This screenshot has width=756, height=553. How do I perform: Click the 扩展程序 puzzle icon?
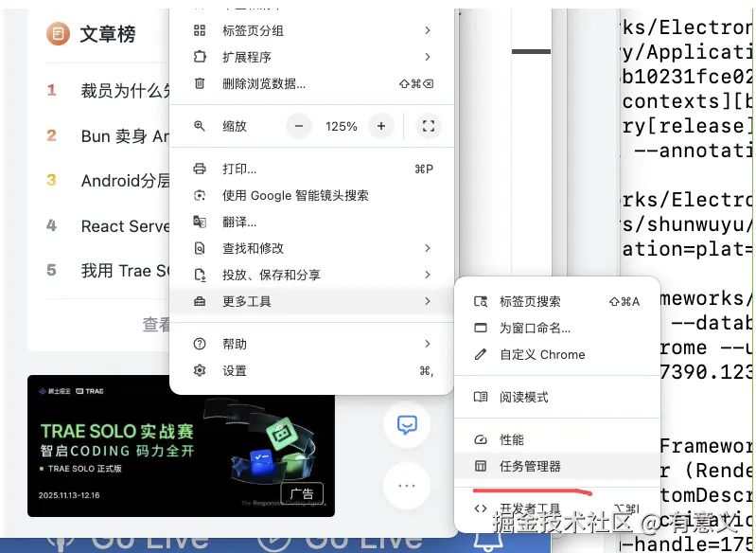point(200,57)
